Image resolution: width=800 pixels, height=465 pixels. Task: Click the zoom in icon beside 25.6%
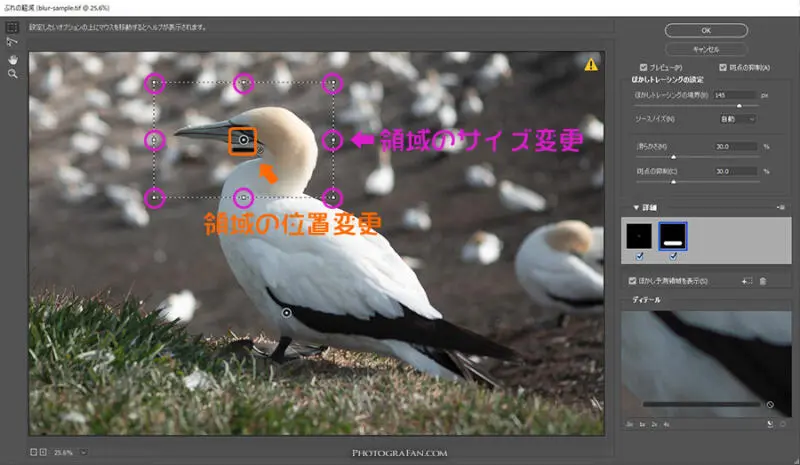(43, 452)
